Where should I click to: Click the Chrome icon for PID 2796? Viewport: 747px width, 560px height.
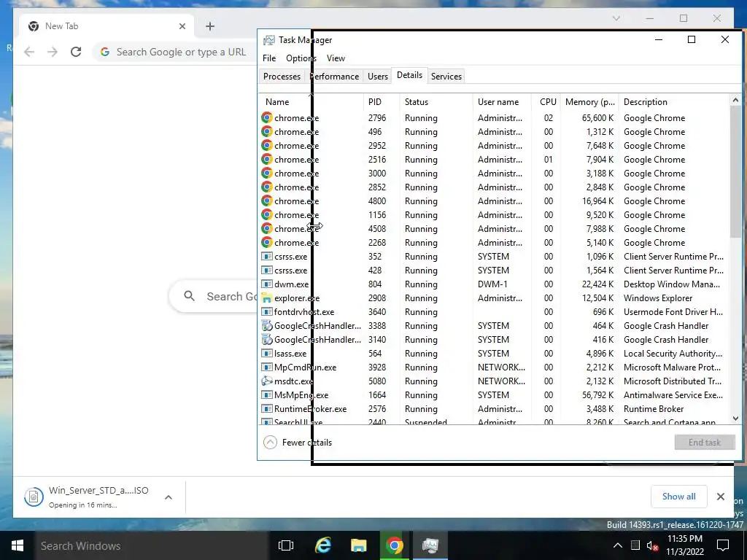coord(267,117)
